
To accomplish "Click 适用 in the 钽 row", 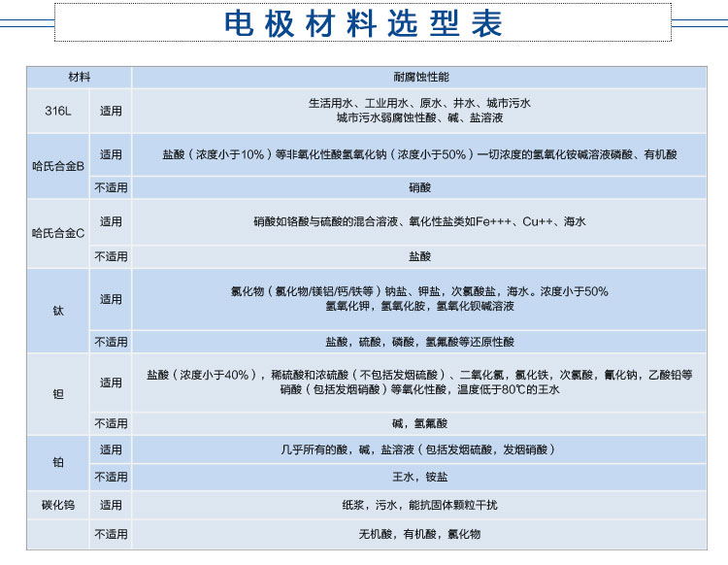I will (111, 382).
